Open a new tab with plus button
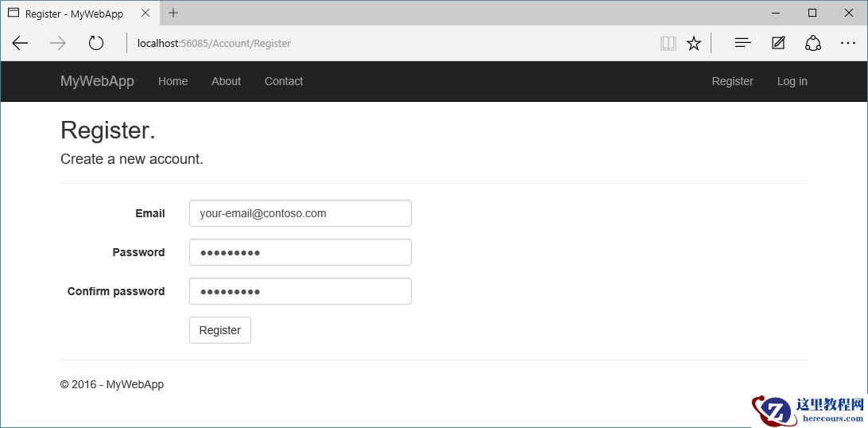Screen dimensions: 868x428 173,13
